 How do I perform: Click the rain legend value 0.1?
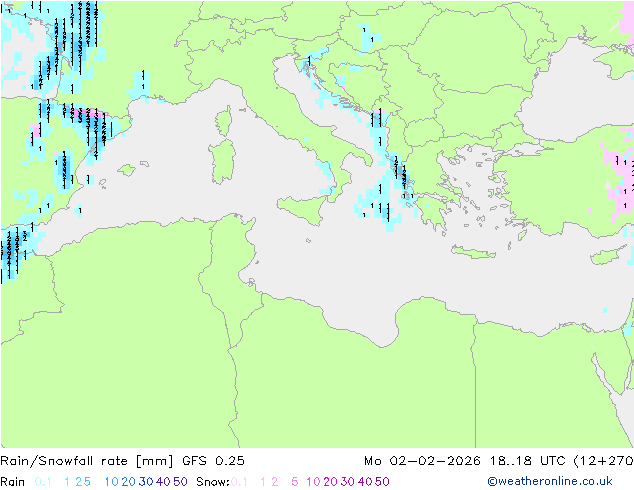click(x=43, y=482)
